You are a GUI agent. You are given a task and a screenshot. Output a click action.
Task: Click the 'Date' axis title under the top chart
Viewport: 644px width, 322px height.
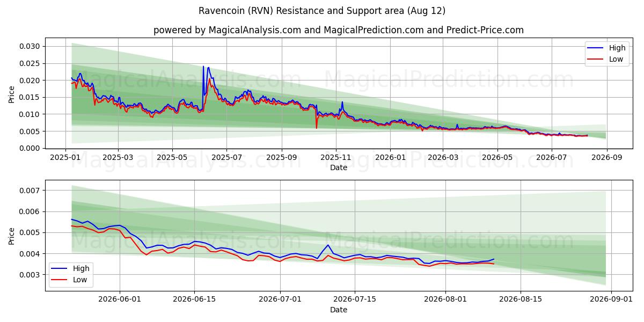339,168
